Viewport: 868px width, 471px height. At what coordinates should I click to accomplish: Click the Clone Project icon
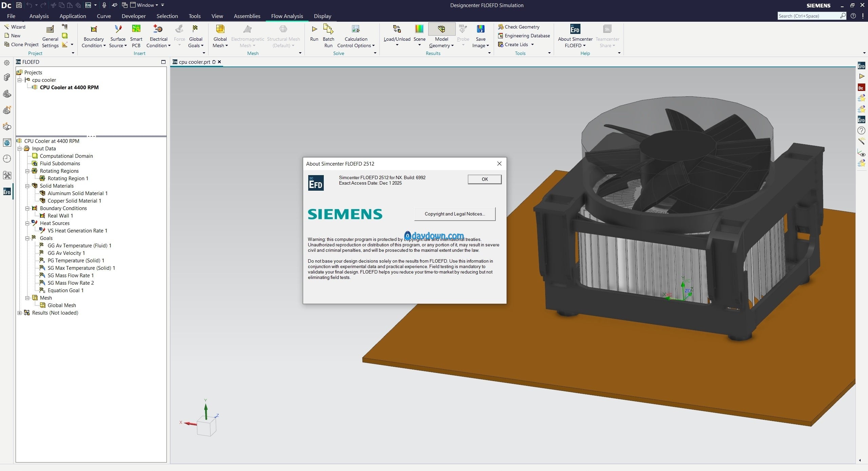pos(7,44)
